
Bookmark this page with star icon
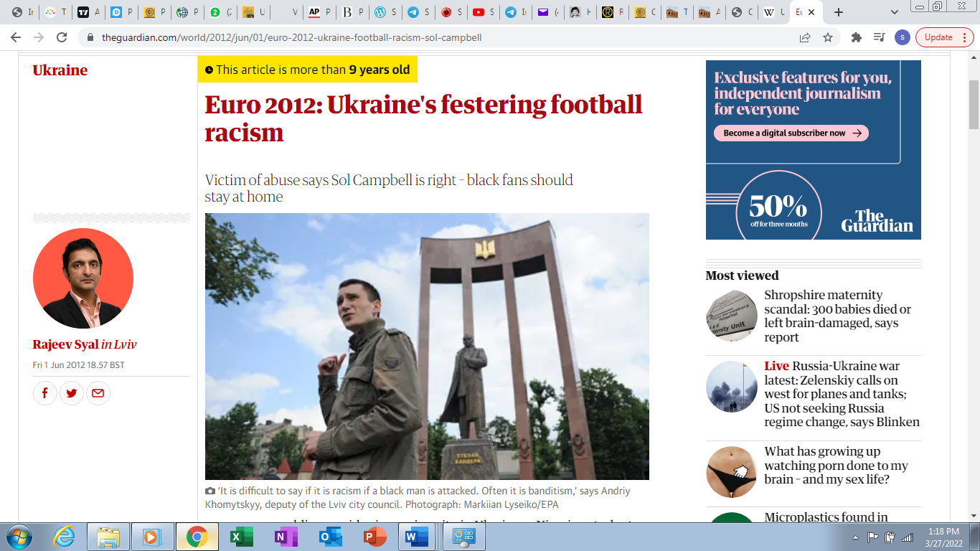tap(828, 37)
